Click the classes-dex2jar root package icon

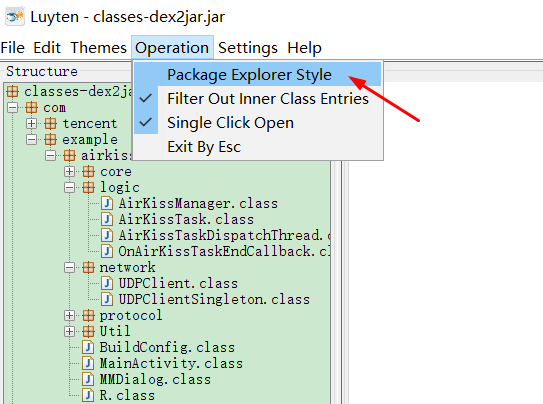point(13,92)
